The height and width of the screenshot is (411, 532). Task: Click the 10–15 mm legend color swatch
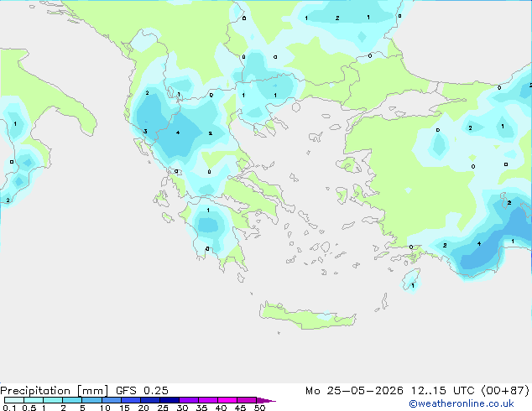(x=111, y=400)
